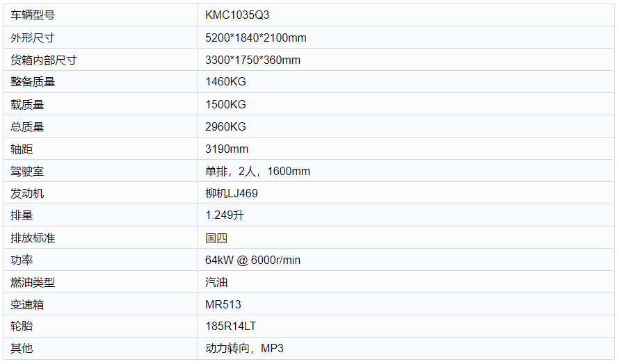Click the 其他 label
The image size is (619, 364).
point(22,348)
